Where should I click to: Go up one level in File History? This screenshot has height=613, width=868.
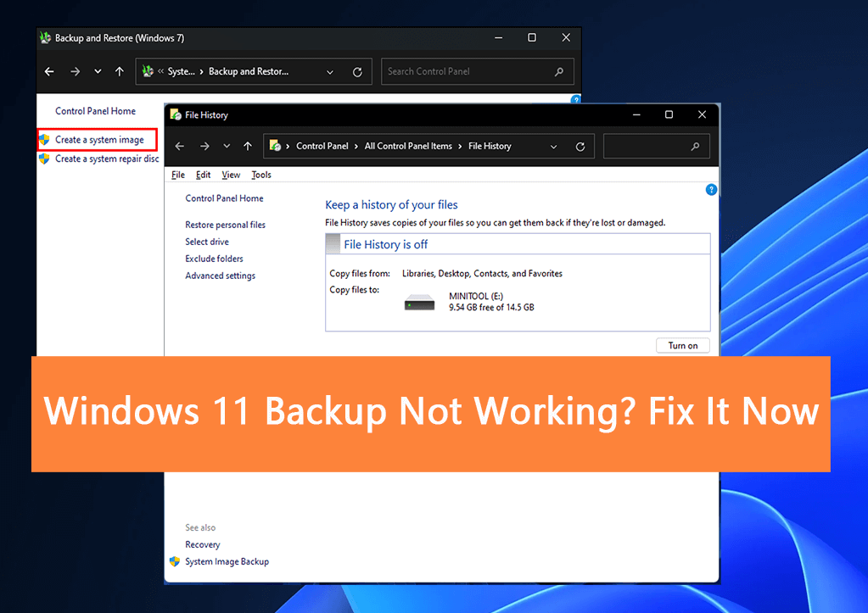[x=248, y=146]
